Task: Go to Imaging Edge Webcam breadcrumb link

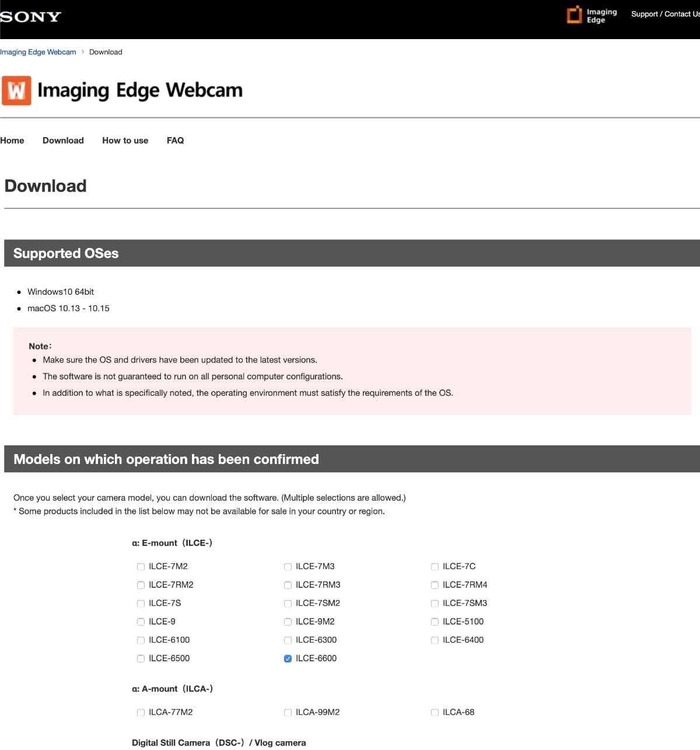Action: pyautogui.click(x=38, y=52)
